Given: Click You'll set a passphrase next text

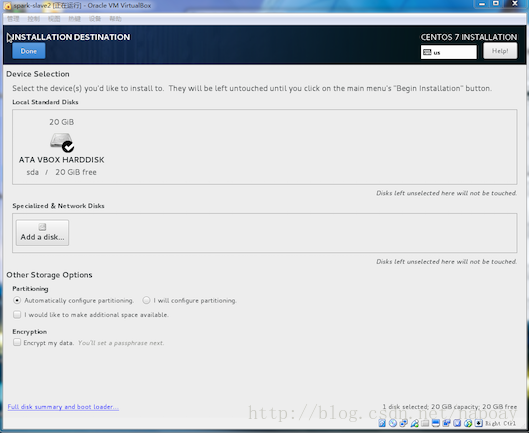Looking at the screenshot, I should coord(121,343).
